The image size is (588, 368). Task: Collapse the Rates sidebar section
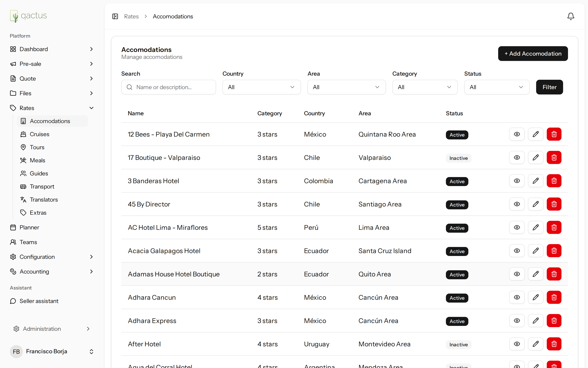coord(52,108)
